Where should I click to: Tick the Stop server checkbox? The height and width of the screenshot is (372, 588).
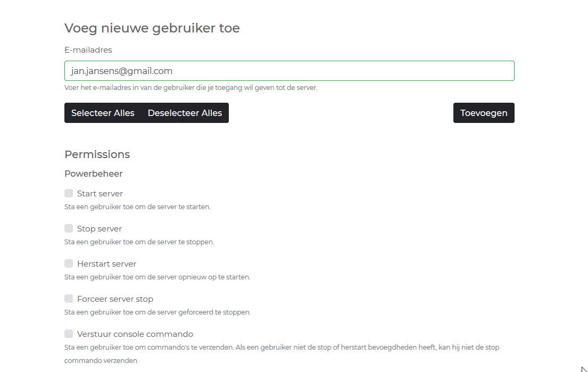click(69, 228)
